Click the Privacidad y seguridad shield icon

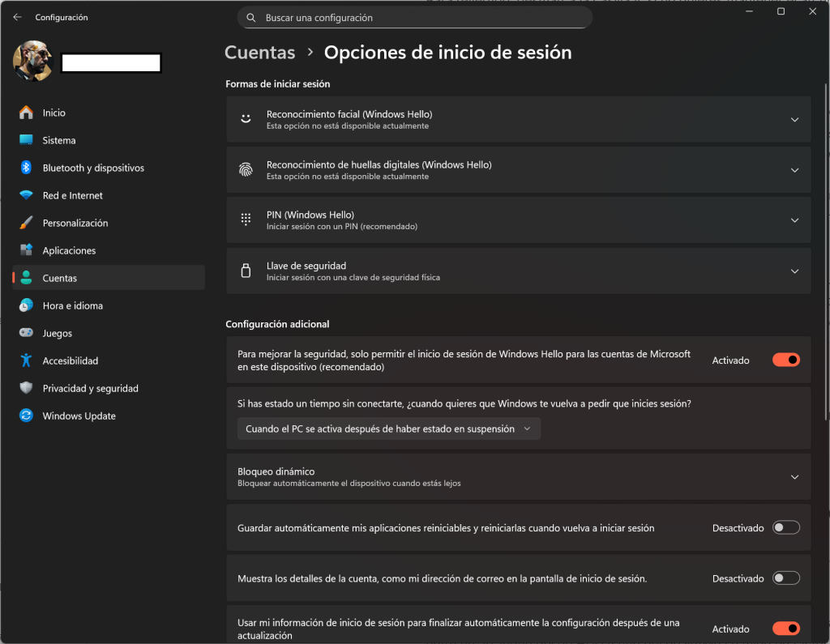point(26,388)
